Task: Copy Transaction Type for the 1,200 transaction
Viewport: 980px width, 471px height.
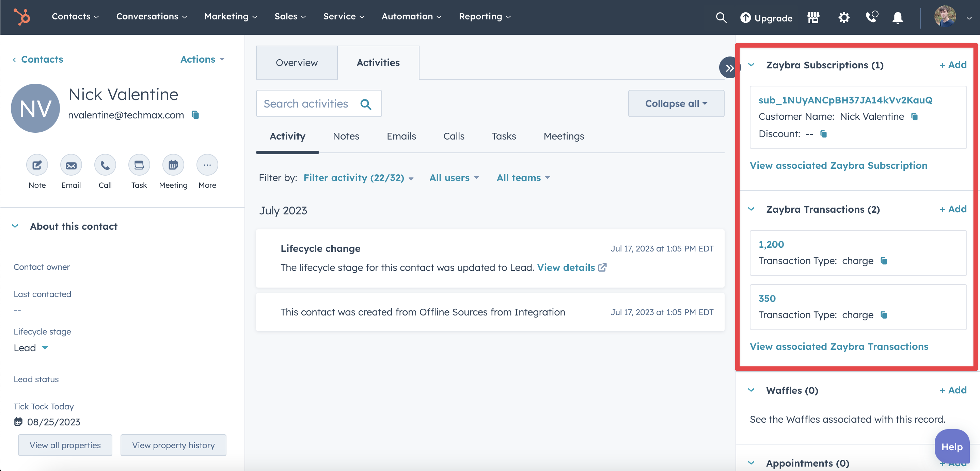Action: [884, 261]
